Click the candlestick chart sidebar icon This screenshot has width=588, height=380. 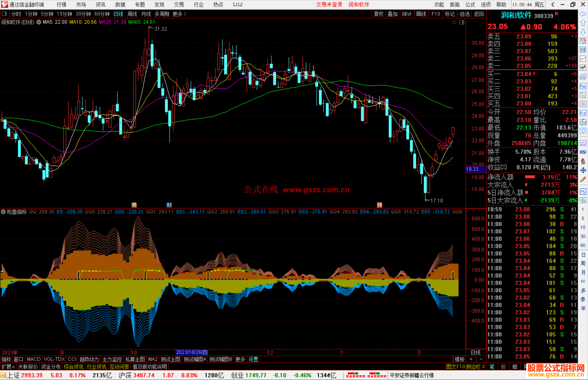(583, 68)
